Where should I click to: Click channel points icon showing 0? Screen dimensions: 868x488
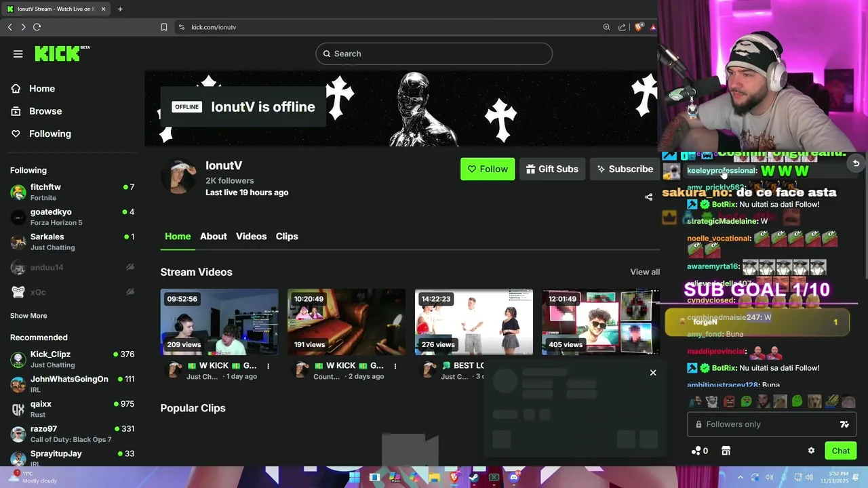point(699,451)
